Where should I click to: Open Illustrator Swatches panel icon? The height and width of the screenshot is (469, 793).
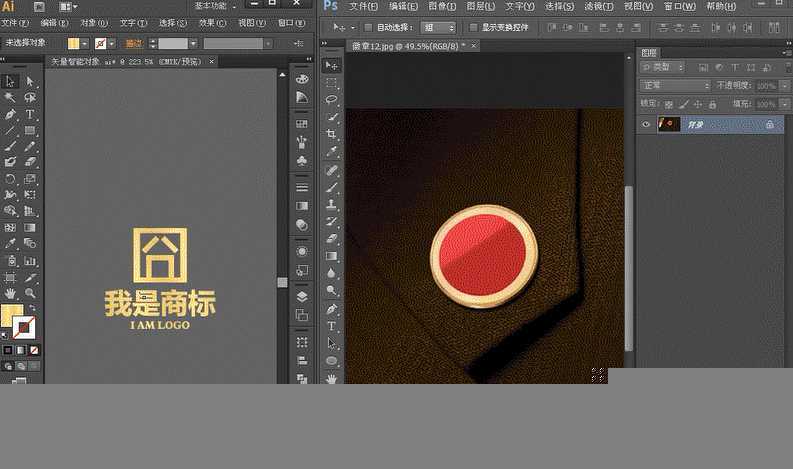coord(302,123)
